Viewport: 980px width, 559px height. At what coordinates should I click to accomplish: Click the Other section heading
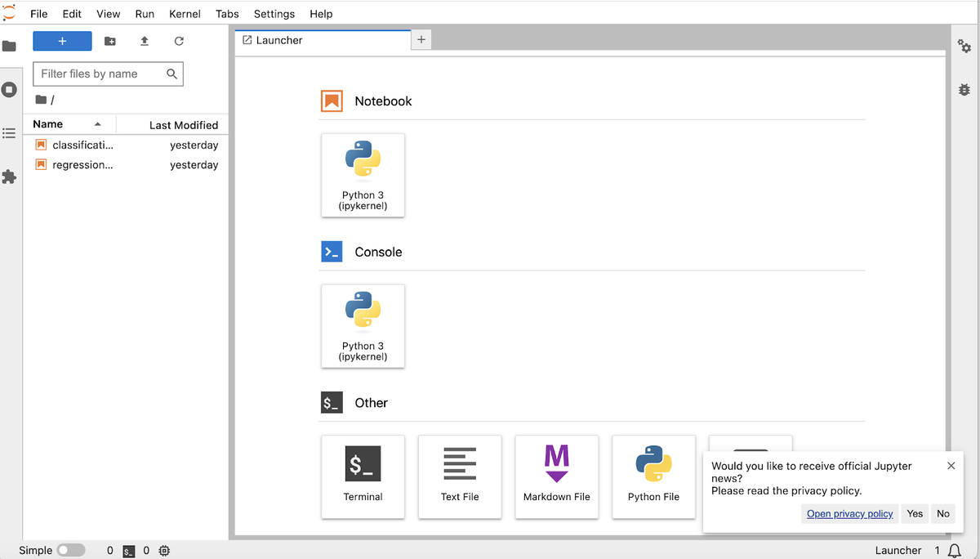point(371,403)
